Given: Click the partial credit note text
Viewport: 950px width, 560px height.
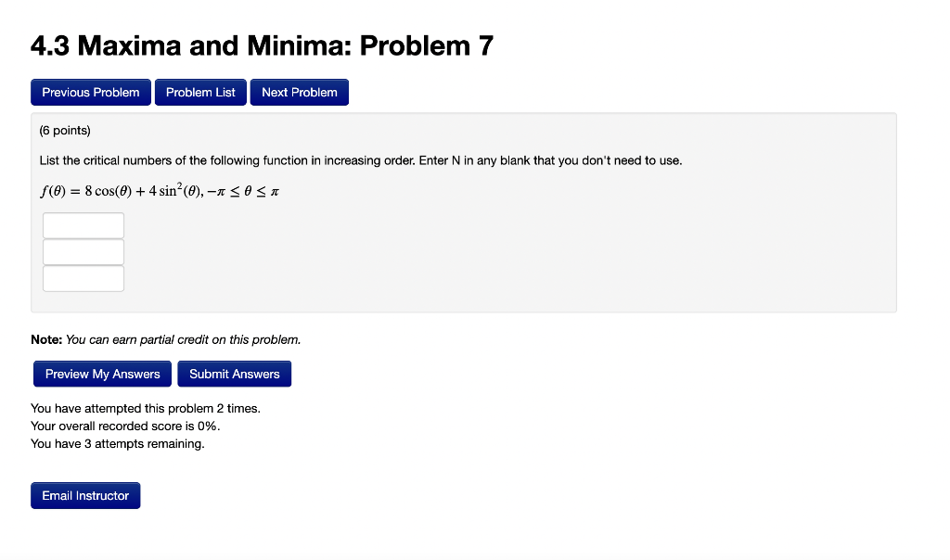Looking at the screenshot, I should click(165, 339).
